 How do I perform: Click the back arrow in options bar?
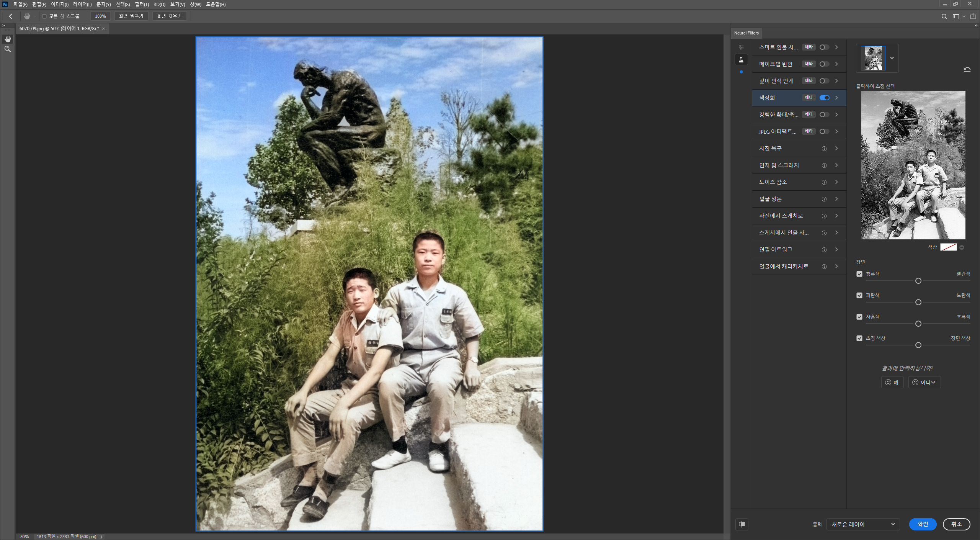click(11, 16)
